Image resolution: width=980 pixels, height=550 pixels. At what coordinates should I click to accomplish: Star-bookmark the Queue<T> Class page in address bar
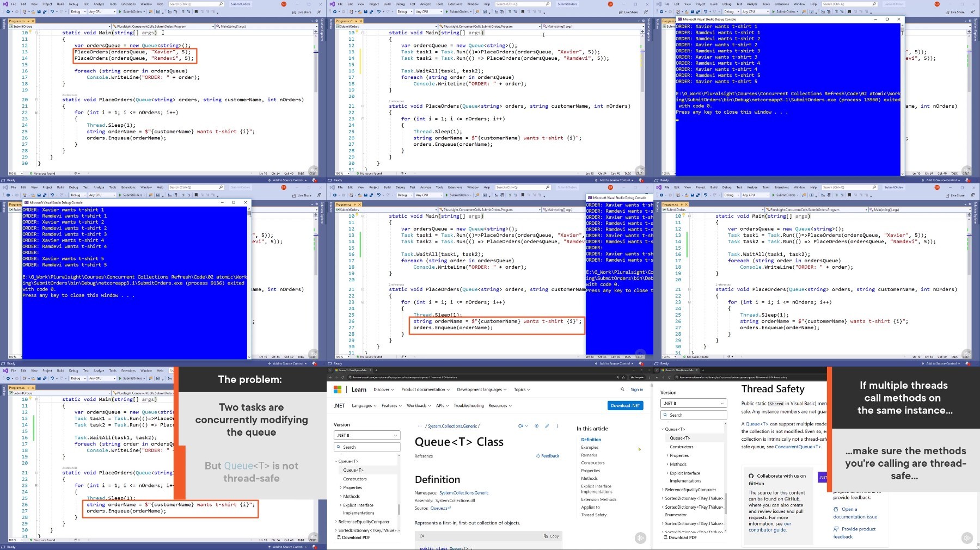tap(623, 377)
